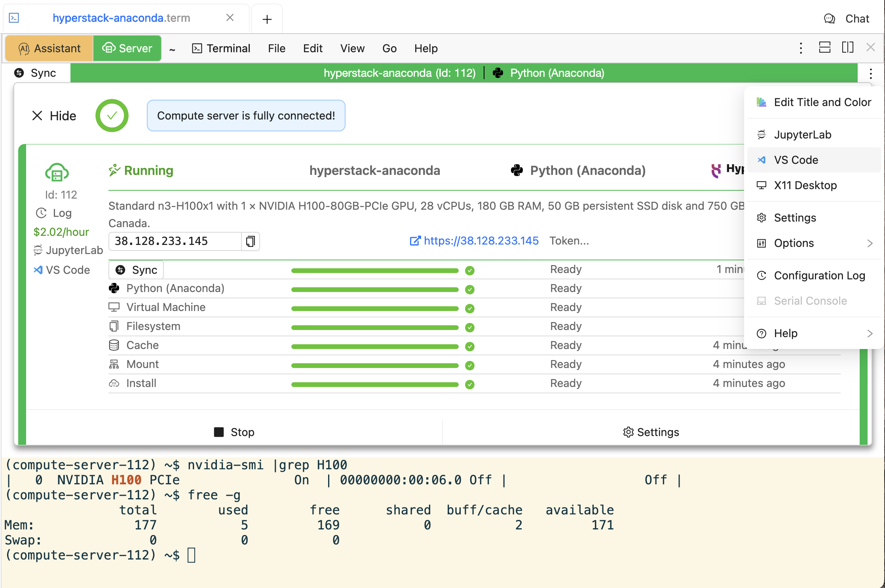This screenshot has height=588, width=885.
Task: Select VS Code from the dropdown menu
Action: [x=798, y=159]
